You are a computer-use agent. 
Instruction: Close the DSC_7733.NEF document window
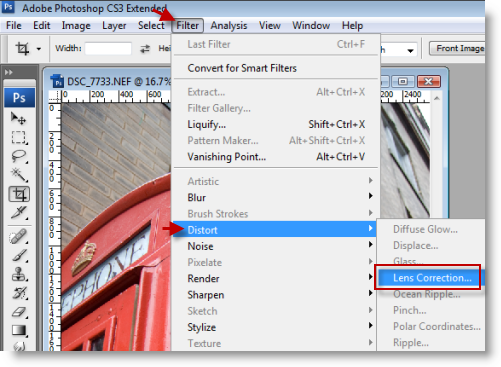click(428, 81)
